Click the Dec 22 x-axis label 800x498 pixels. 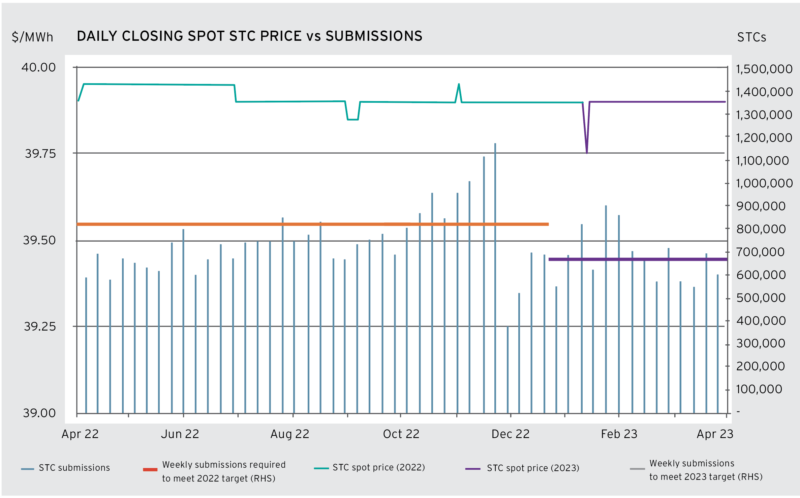click(x=510, y=434)
